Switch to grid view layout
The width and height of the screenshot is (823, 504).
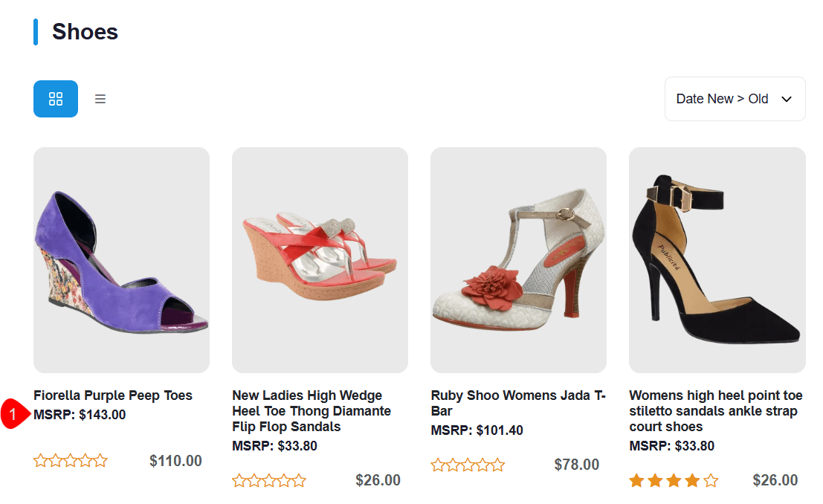(x=56, y=99)
